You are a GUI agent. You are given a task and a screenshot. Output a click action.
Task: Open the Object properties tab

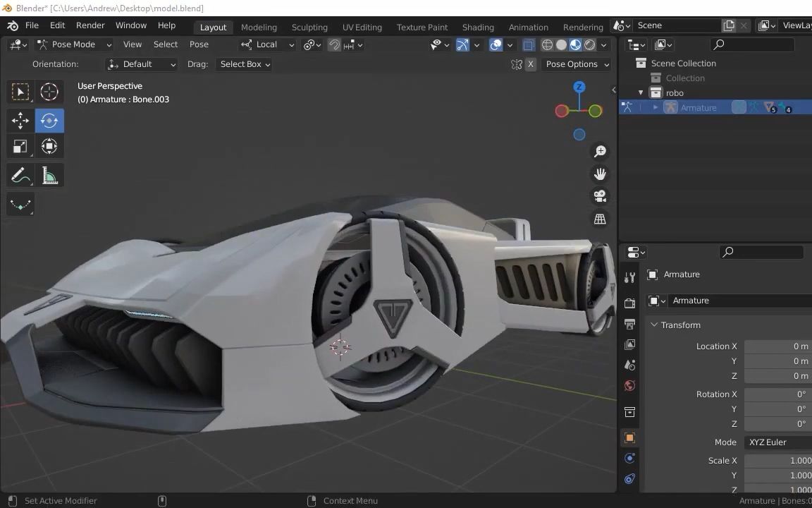point(629,438)
